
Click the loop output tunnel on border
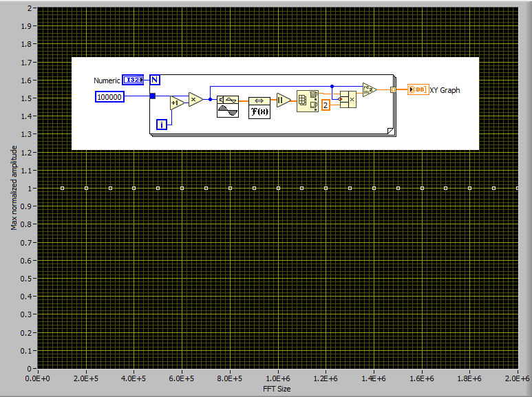[x=393, y=89]
